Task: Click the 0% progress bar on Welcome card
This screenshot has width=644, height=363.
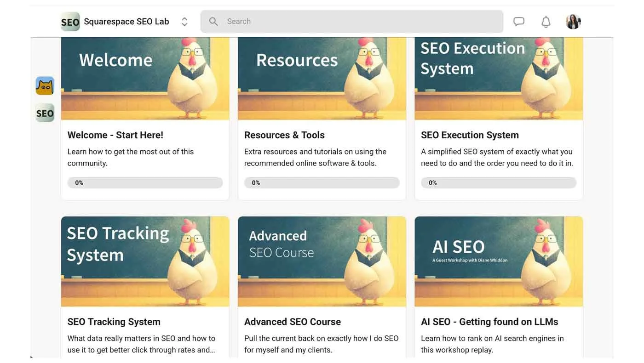Action: pyautogui.click(x=145, y=182)
